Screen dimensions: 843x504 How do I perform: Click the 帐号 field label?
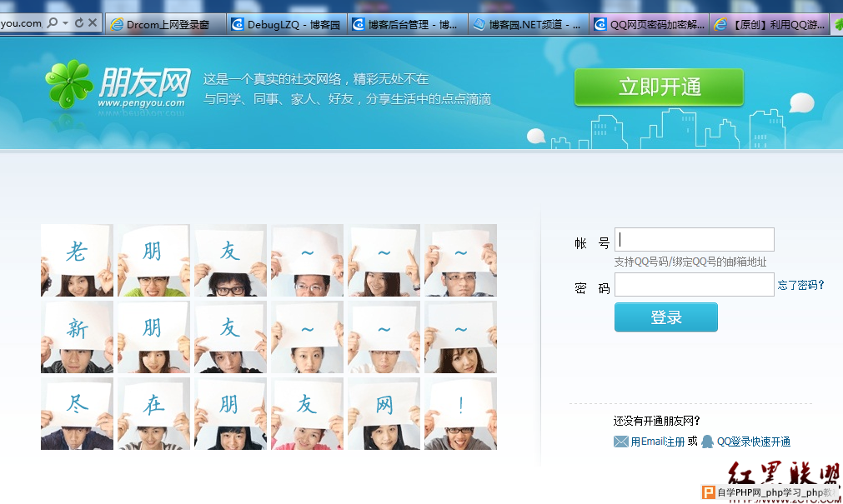pyautogui.click(x=592, y=243)
